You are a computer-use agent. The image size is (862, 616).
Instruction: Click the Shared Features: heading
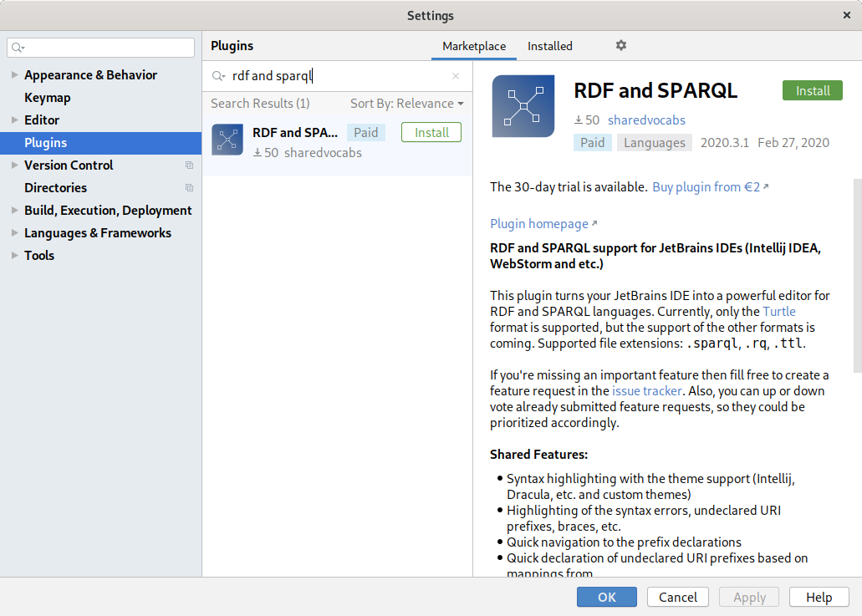coord(538,455)
